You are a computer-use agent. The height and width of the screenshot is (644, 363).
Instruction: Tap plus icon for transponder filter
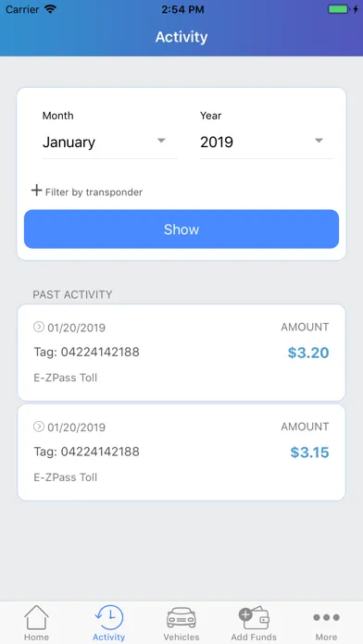[x=37, y=191]
